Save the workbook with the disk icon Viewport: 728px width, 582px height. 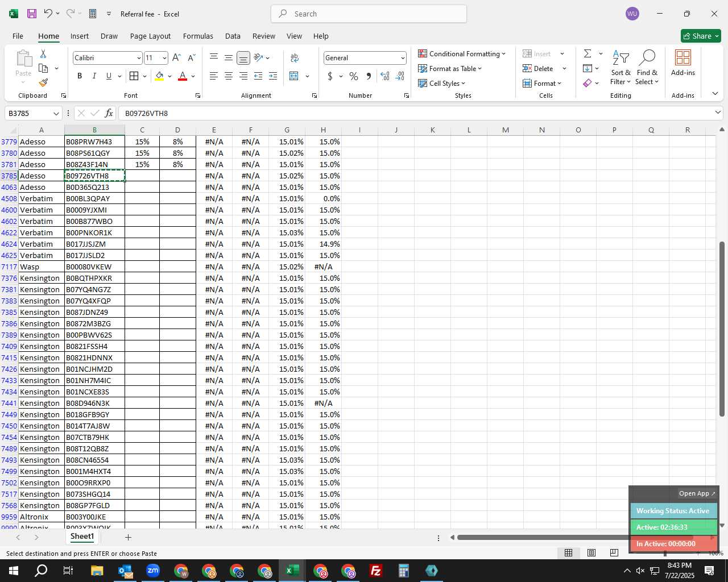pyautogui.click(x=32, y=14)
